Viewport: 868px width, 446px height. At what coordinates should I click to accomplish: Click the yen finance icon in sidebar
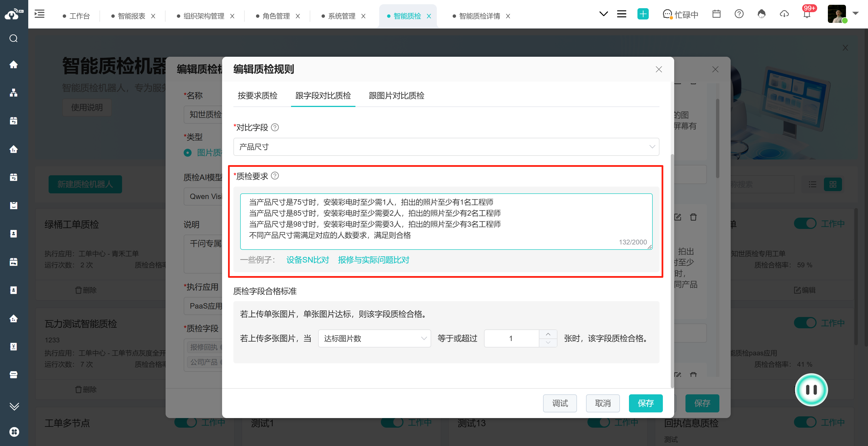point(14,346)
